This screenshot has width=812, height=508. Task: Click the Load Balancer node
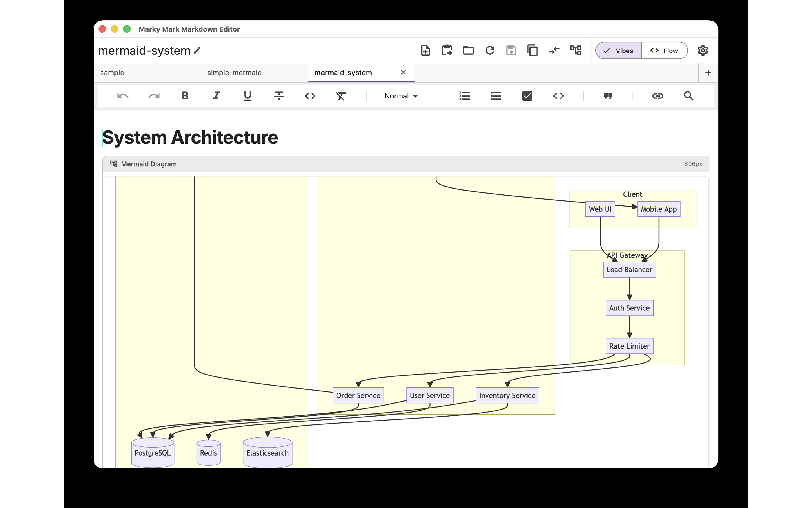(x=629, y=270)
